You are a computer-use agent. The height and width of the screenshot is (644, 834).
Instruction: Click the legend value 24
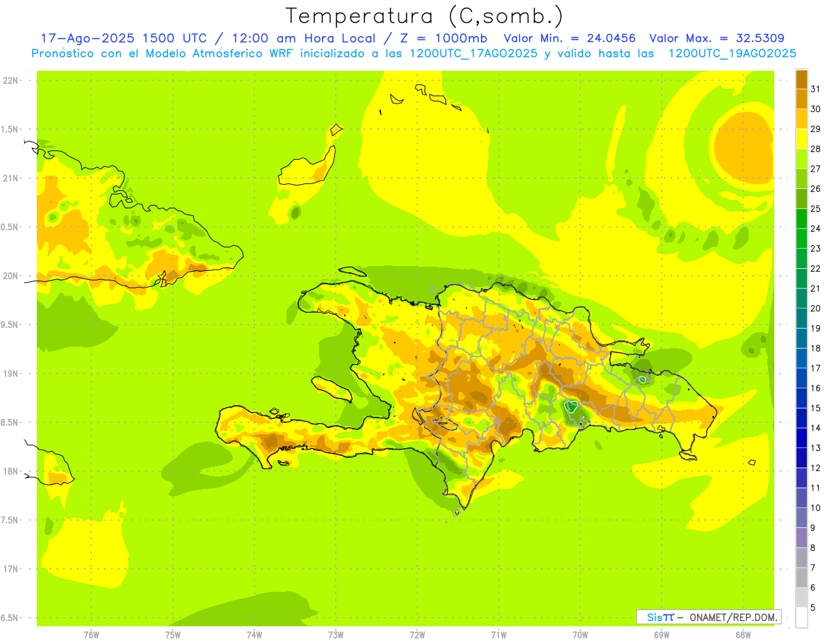pyautogui.click(x=816, y=229)
